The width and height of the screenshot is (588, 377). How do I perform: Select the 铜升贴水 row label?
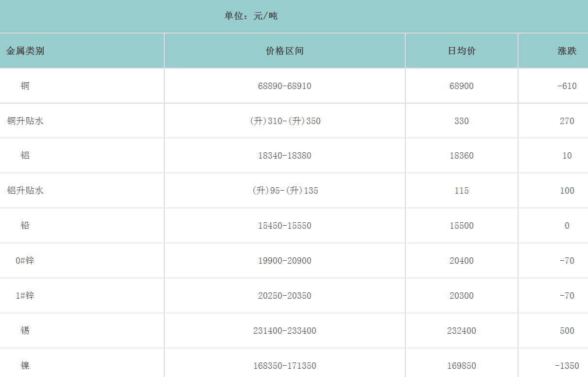(25, 121)
